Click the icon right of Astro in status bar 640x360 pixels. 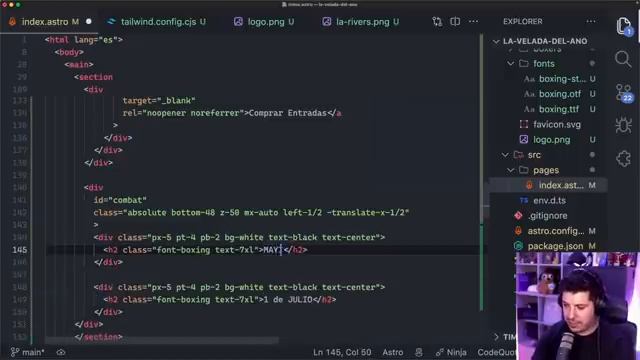pyautogui.click(x=419, y=352)
